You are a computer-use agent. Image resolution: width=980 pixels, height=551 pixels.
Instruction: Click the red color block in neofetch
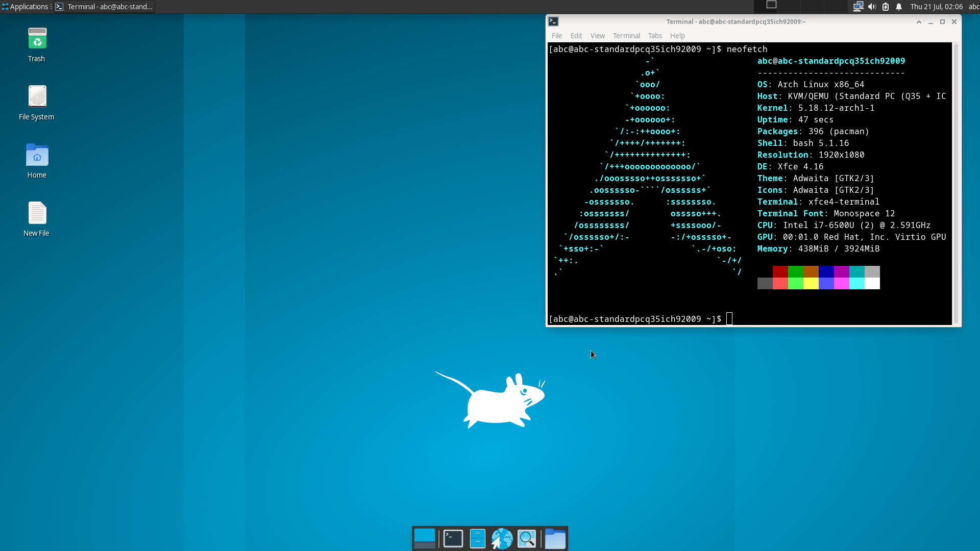[x=780, y=271]
